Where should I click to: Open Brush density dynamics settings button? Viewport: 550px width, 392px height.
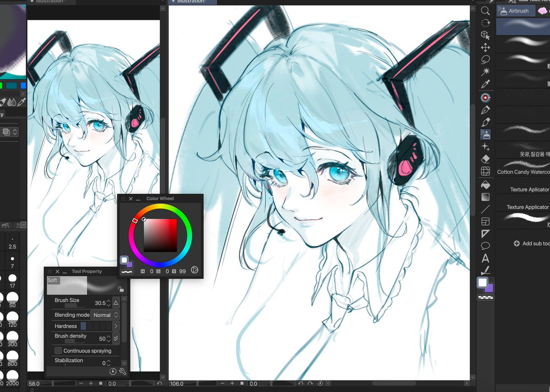point(116,338)
